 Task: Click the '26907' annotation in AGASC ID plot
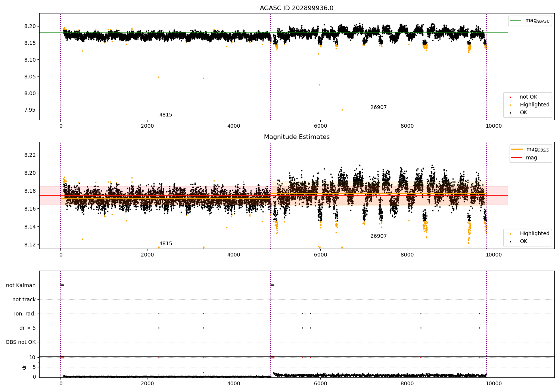[x=379, y=108]
